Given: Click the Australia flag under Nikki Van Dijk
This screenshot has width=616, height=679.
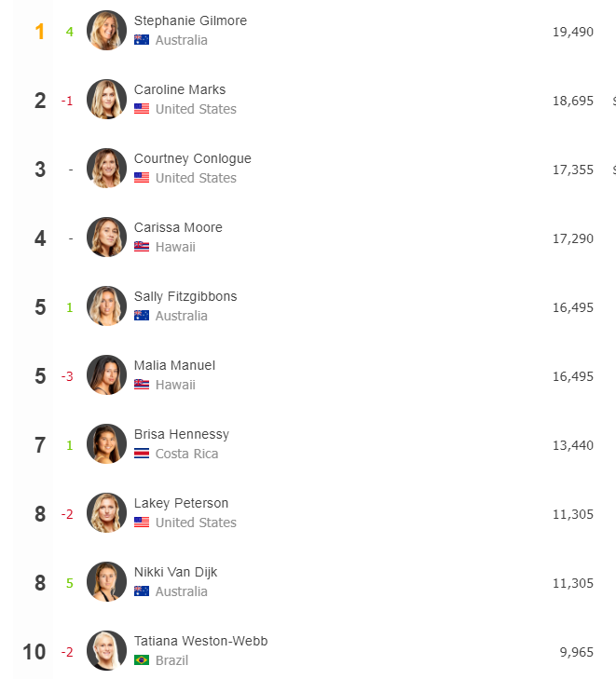Looking at the screenshot, I should click(142, 591).
